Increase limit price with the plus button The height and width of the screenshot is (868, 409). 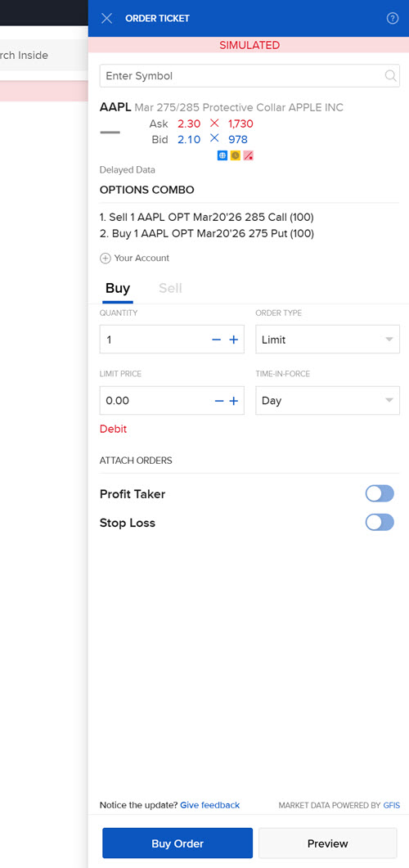tap(234, 401)
